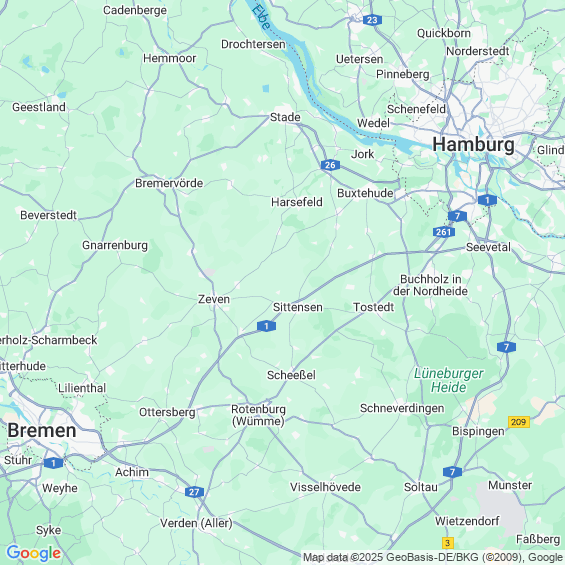Click the Elbe river label
The width and height of the screenshot is (565, 565).
pyautogui.click(x=261, y=16)
